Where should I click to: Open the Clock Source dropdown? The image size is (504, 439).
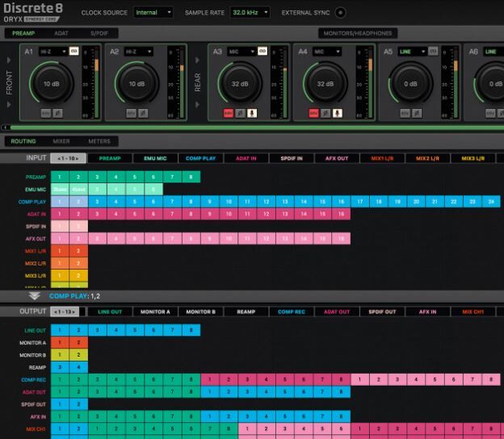tap(153, 13)
